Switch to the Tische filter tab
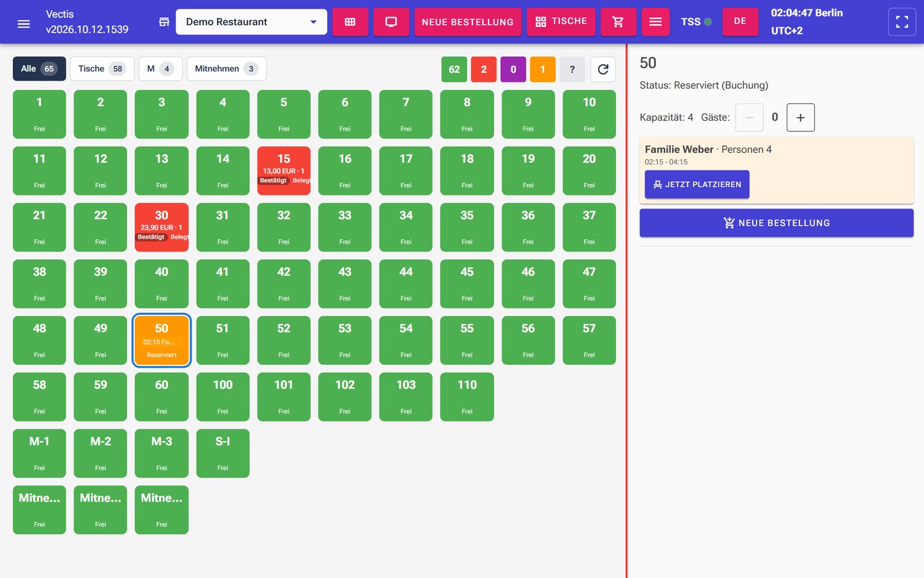The height and width of the screenshot is (578, 924). pos(102,68)
